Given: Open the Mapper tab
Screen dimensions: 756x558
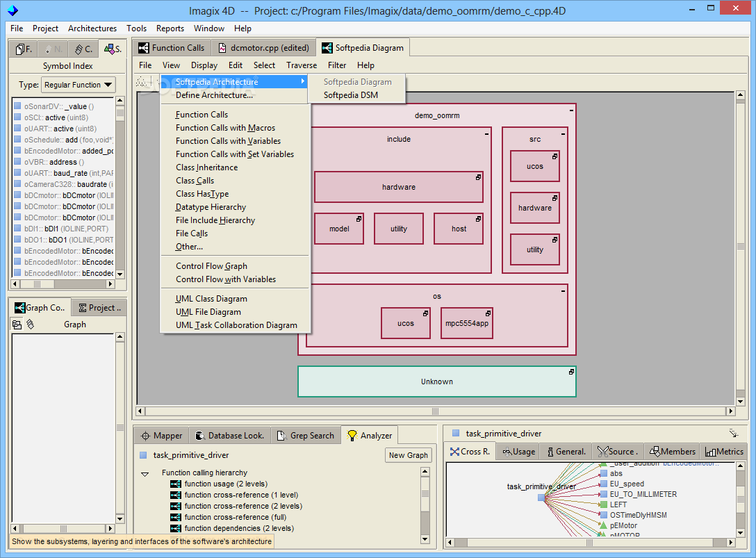Looking at the screenshot, I should click(x=161, y=436).
